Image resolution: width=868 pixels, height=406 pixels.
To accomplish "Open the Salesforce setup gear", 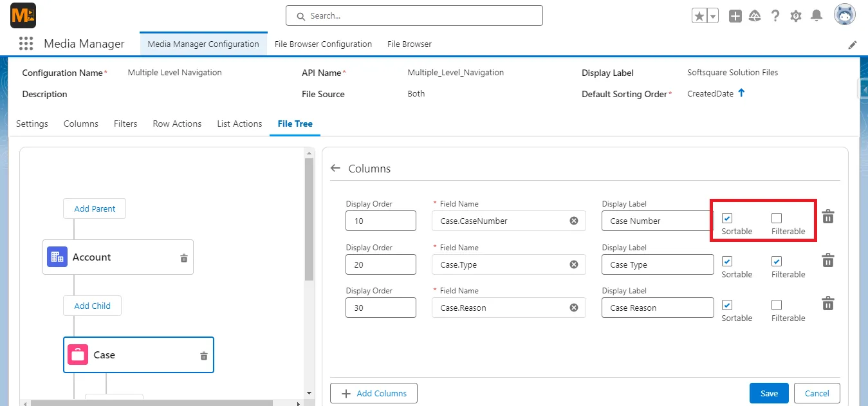I will (796, 15).
